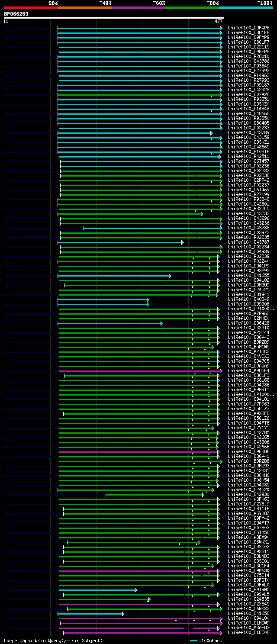Click the purple ~60% legend color segment

[x=138, y=8]
